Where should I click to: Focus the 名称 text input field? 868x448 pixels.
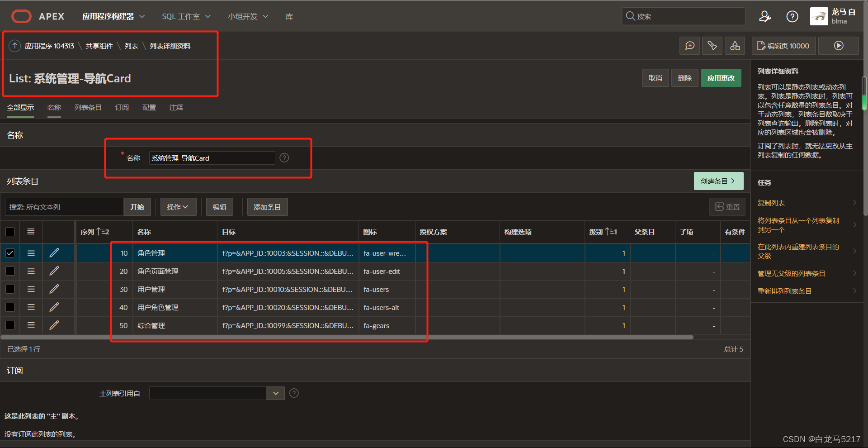click(x=212, y=158)
